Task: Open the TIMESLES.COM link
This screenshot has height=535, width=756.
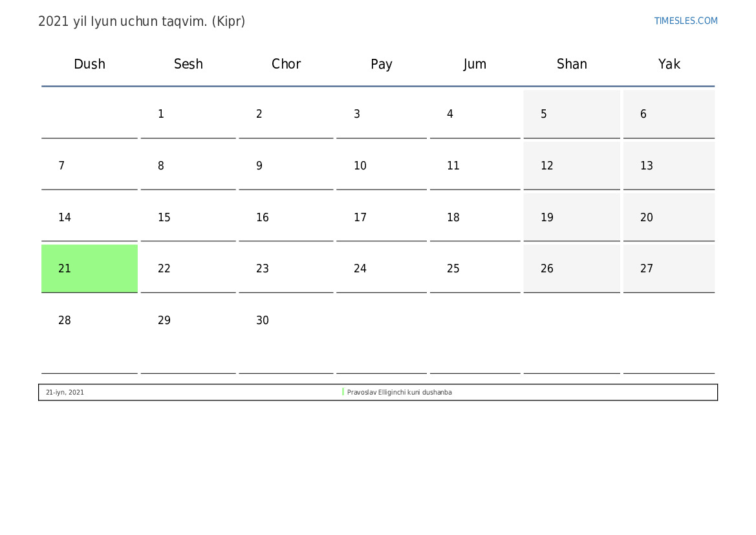Action: [x=686, y=21]
